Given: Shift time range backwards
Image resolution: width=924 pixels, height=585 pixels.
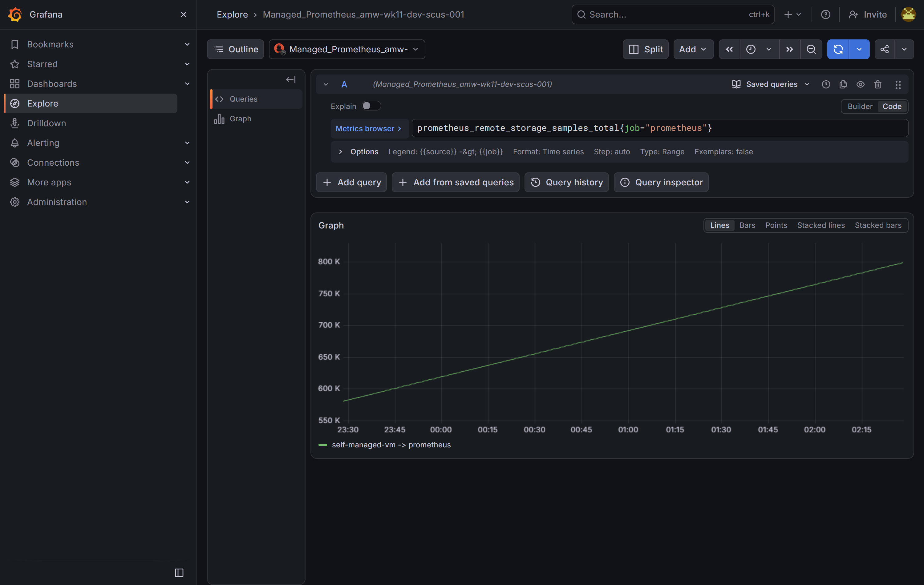Looking at the screenshot, I should click(729, 49).
